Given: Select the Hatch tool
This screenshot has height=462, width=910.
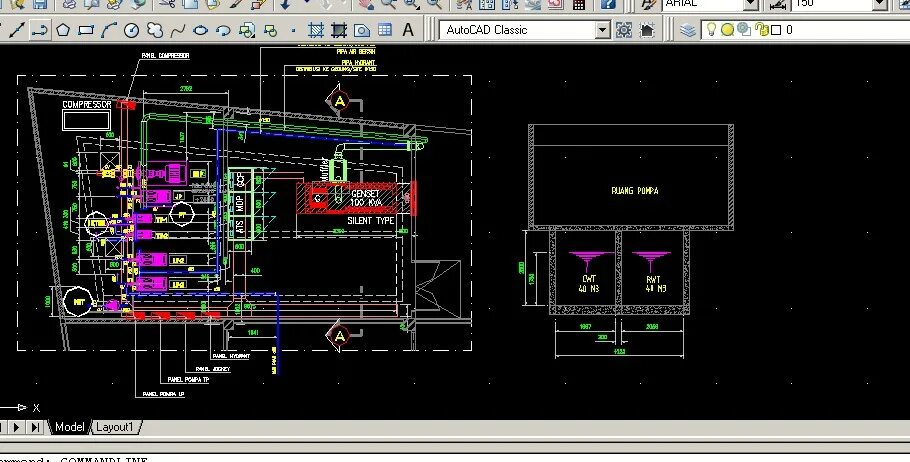Looking at the screenshot, I should pyautogui.click(x=316, y=30).
